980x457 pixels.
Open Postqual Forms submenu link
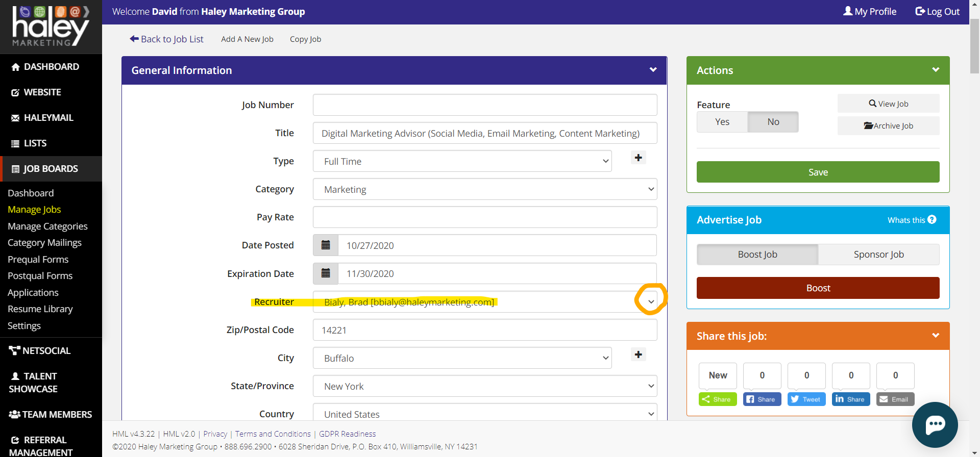coord(40,276)
